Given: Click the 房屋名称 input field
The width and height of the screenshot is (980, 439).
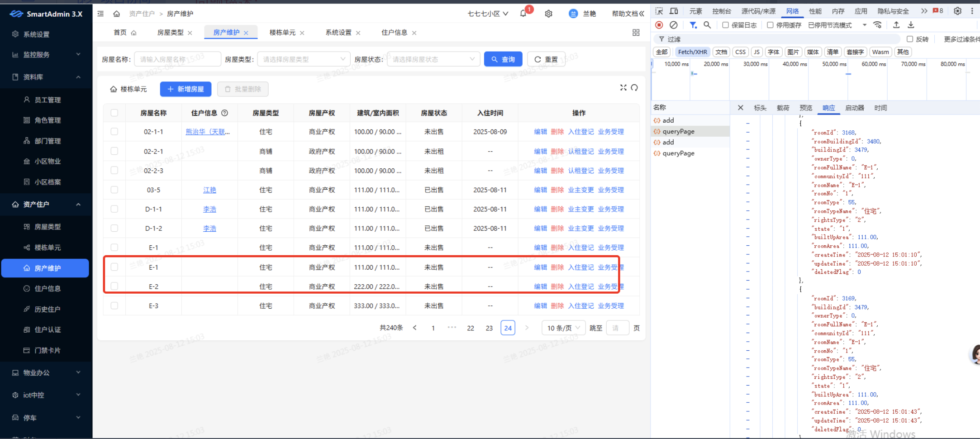Looking at the screenshot, I should click(177, 59).
